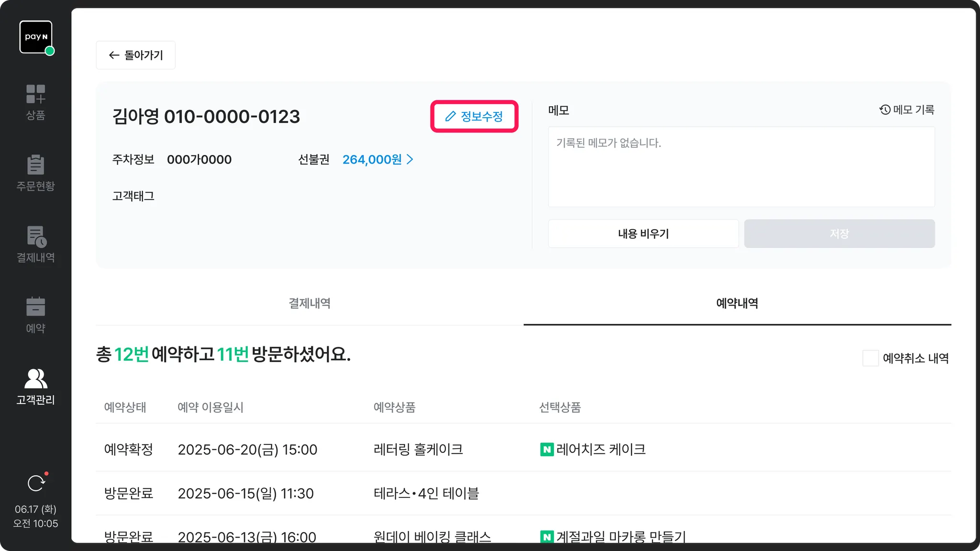Switch to the 결제내역 tab
This screenshot has height=551, width=980.
click(x=310, y=303)
